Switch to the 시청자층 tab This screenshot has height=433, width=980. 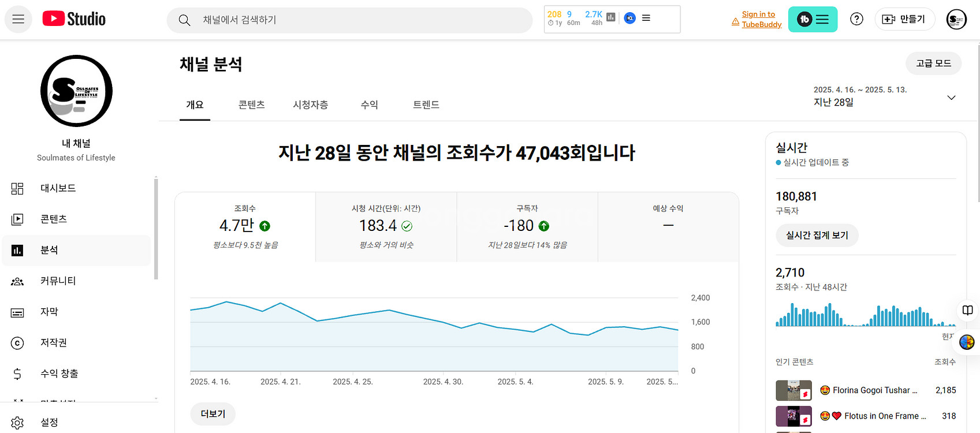[x=310, y=104]
